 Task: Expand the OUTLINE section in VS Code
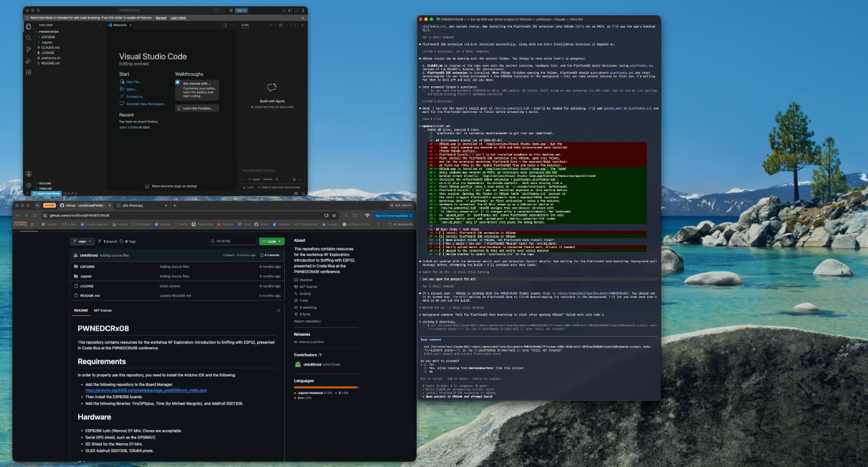(45, 183)
